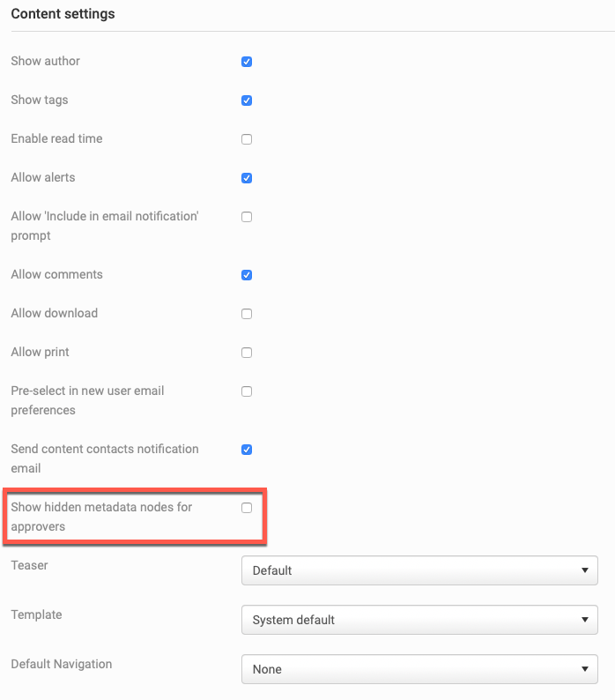Tick Pre-select in new user email preferences checkbox
This screenshot has height=700, width=615.
tap(247, 391)
